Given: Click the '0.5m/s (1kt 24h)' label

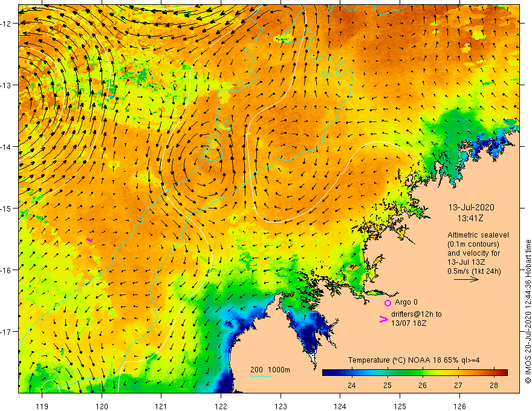Looking at the screenshot, I should (474, 271).
